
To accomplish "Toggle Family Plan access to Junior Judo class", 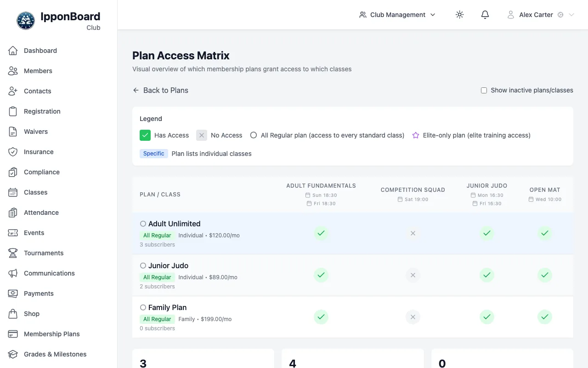I will (487, 317).
